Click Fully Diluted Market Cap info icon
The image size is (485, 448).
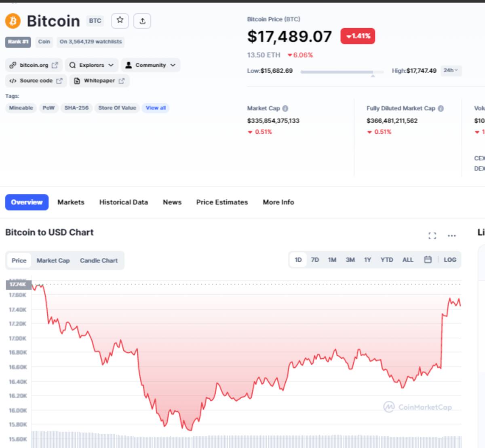pyautogui.click(x=441, y=108)
